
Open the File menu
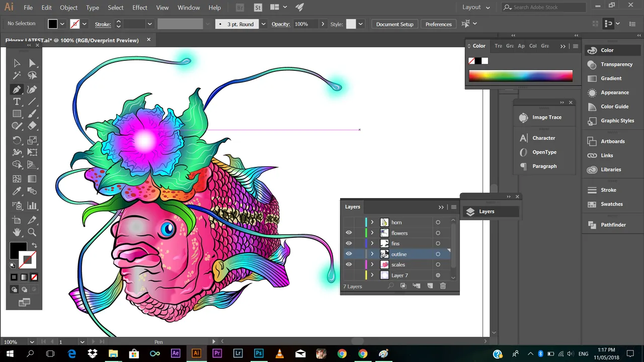pyautogui.click(x=28, y=8)
